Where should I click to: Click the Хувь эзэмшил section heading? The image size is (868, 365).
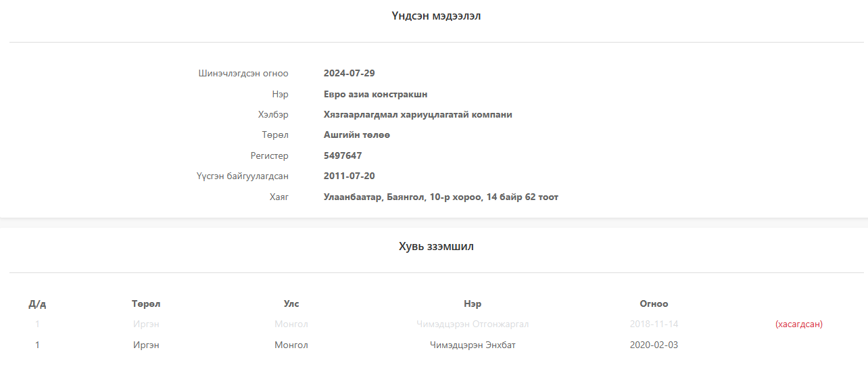435,247
